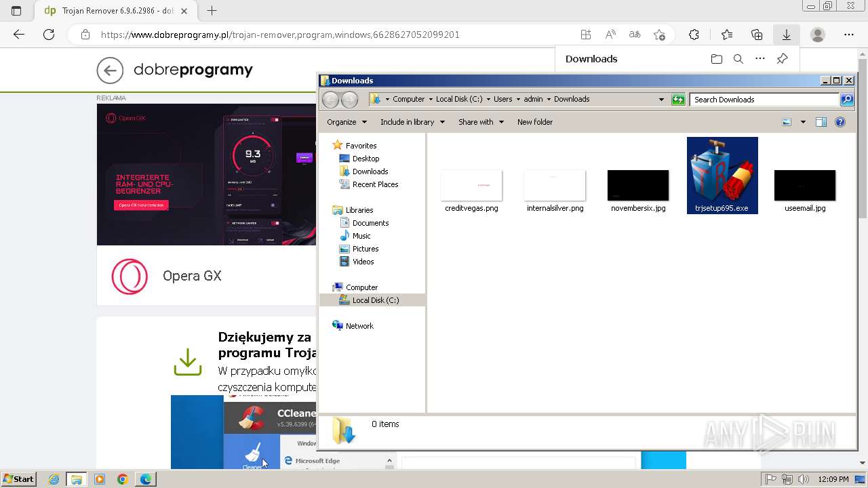The width and height of the screenshot is (868, 488).
Task: Select Libraries in navigation pane
Action: coord(359,210)
